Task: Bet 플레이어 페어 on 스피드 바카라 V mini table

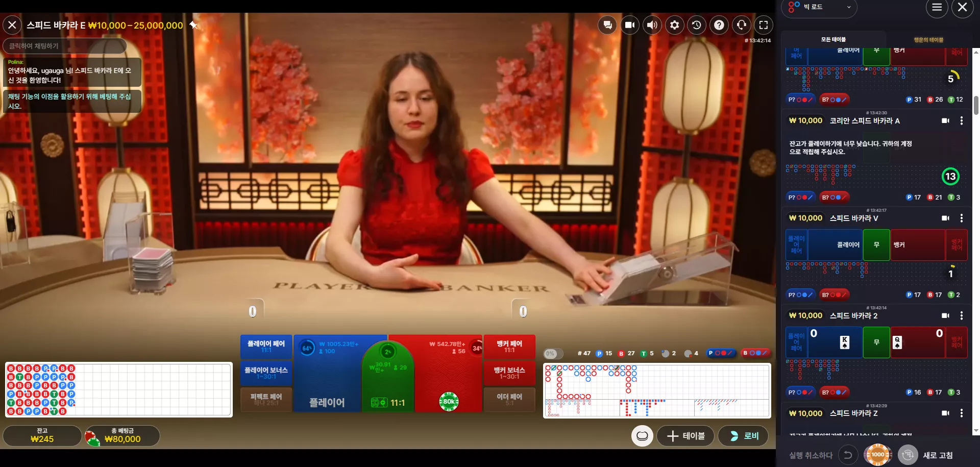Action: pyautogui.click(x=796, y=245)
